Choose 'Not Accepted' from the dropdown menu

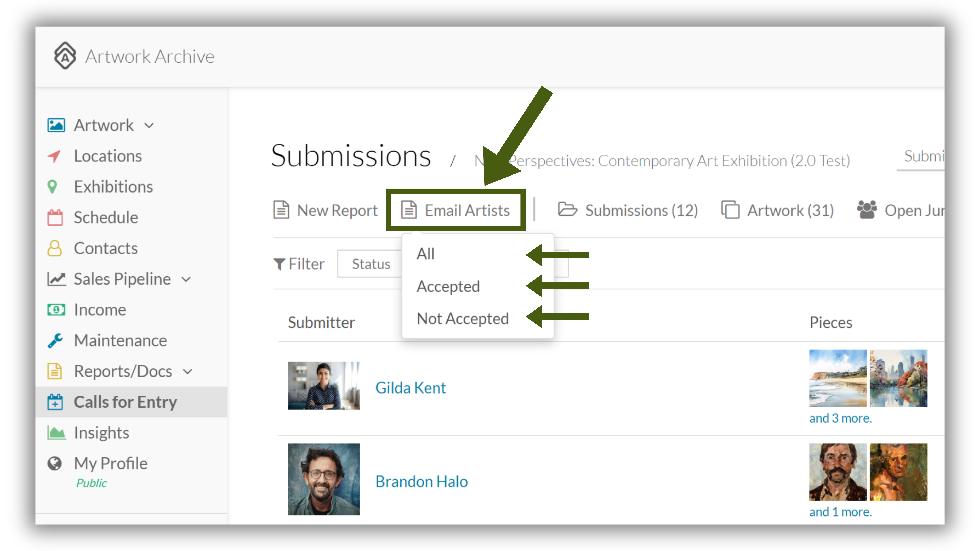point(463,319)
